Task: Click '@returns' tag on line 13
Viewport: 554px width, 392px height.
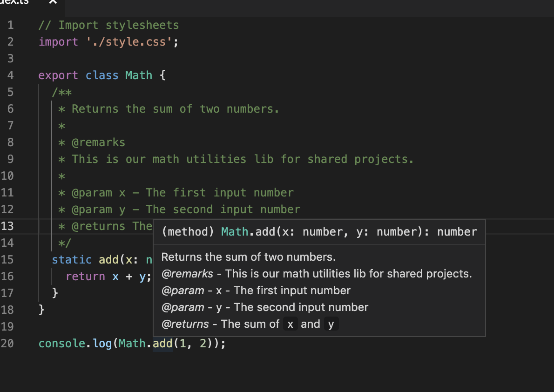Action: [x=98, y=226]
